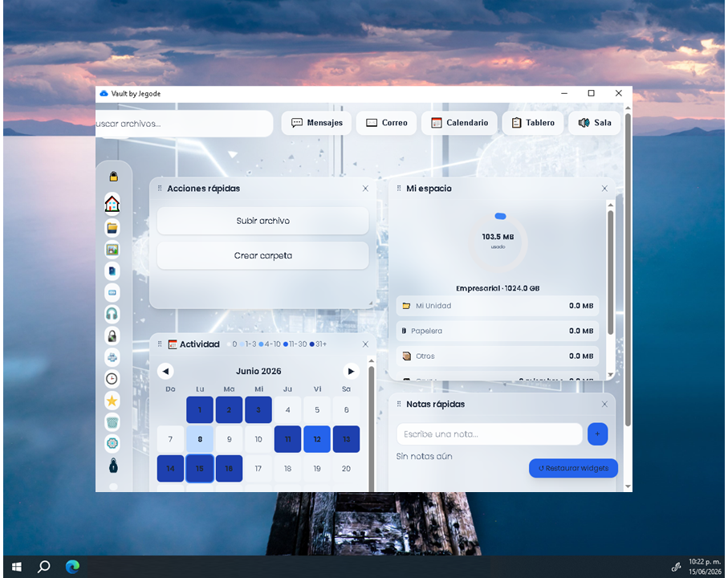Open the clock recent icon in sidebar
Image resolution: width=728 pixels, height=578 pixels.
click(x=112, y=379)
